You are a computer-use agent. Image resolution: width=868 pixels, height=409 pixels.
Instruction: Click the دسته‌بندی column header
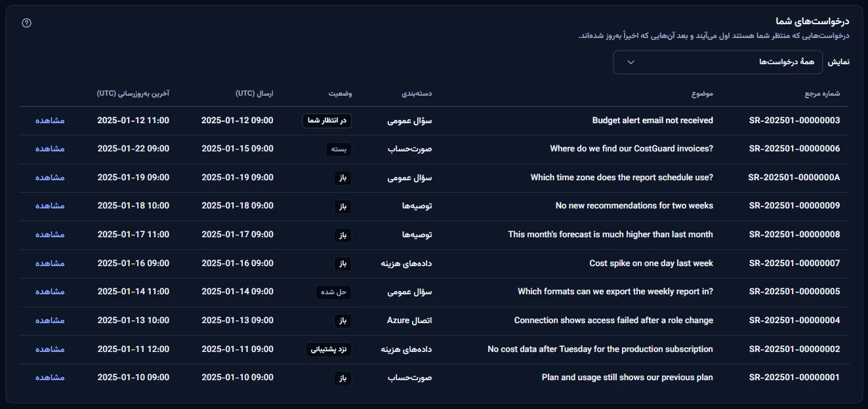(417, 94)
